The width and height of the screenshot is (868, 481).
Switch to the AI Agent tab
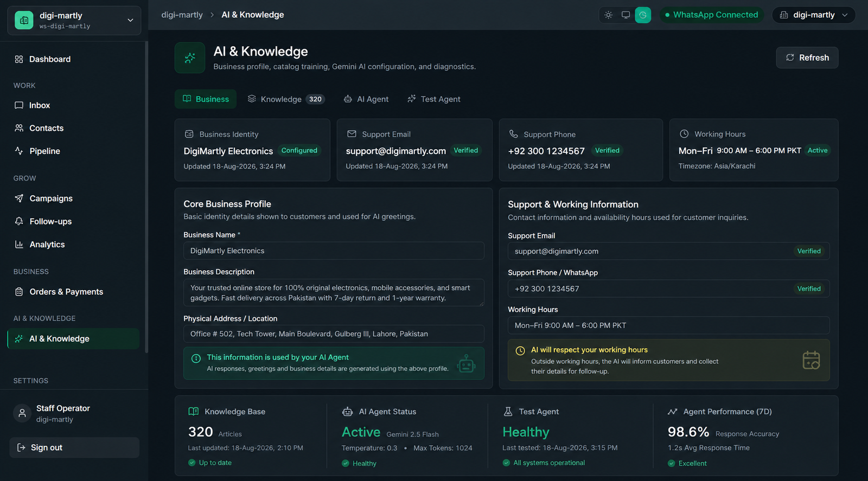366,99
